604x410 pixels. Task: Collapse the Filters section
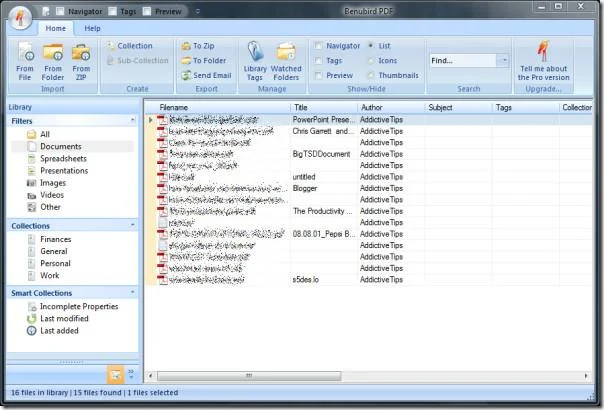click(133, 120)
